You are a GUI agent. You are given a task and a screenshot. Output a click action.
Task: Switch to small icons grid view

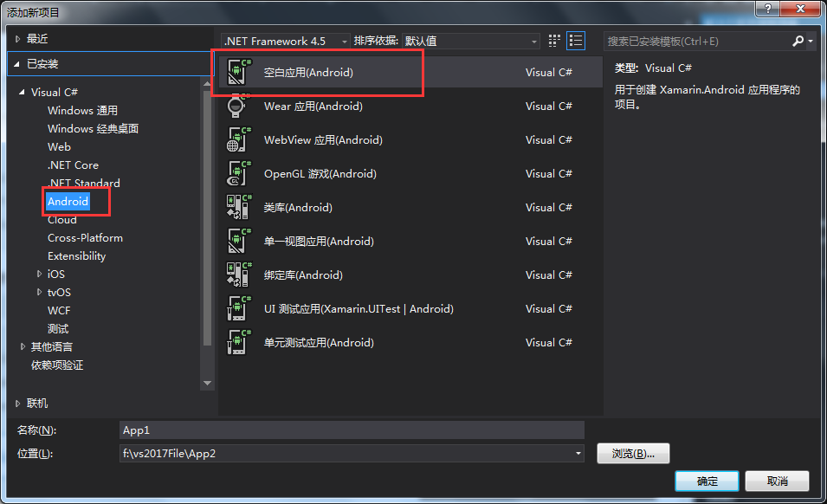(x=554, y=41)
